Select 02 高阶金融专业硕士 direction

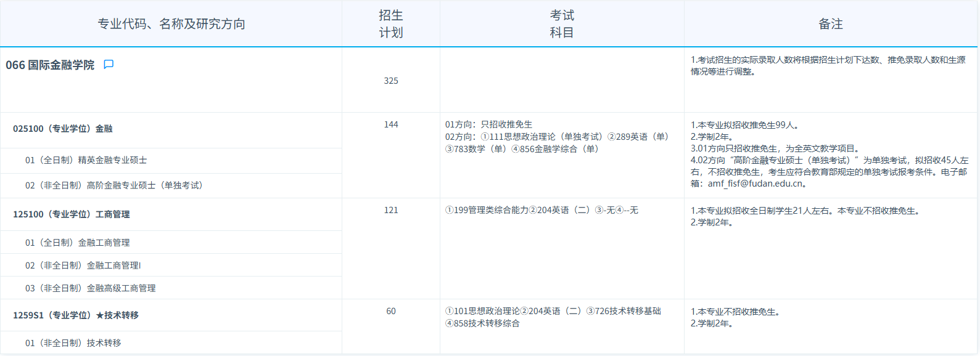(x=113, y=185)
